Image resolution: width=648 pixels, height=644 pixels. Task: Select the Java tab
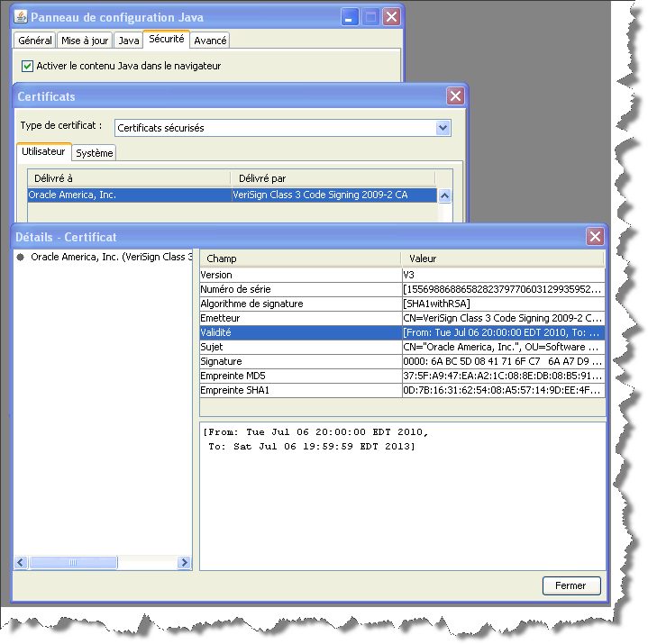(129, 41)
